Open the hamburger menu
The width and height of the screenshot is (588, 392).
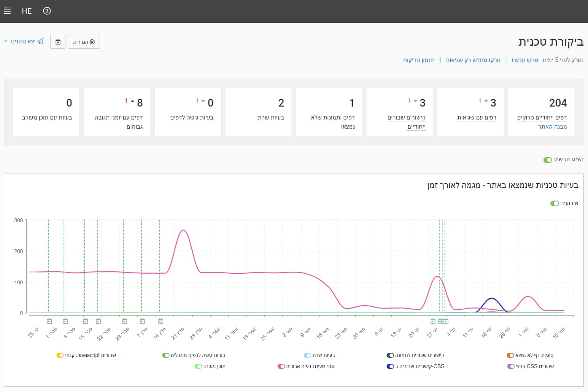(x=7, y=11)
